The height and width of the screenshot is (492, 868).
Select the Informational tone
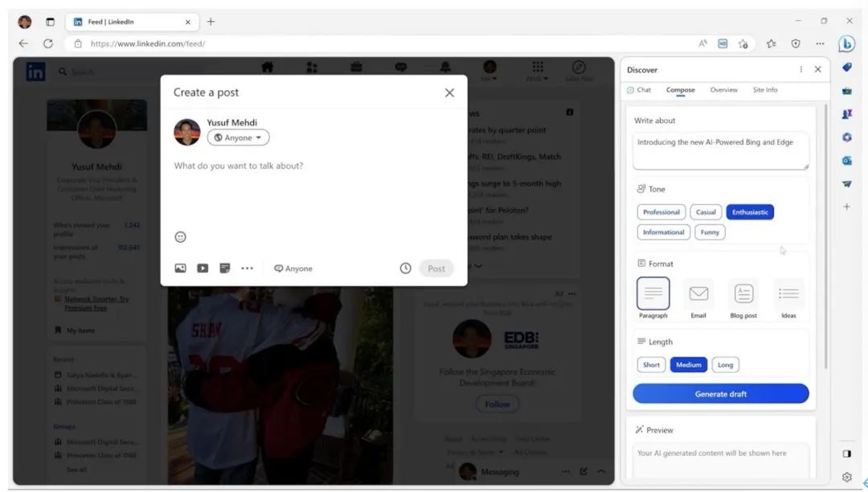tap(663, 232)
